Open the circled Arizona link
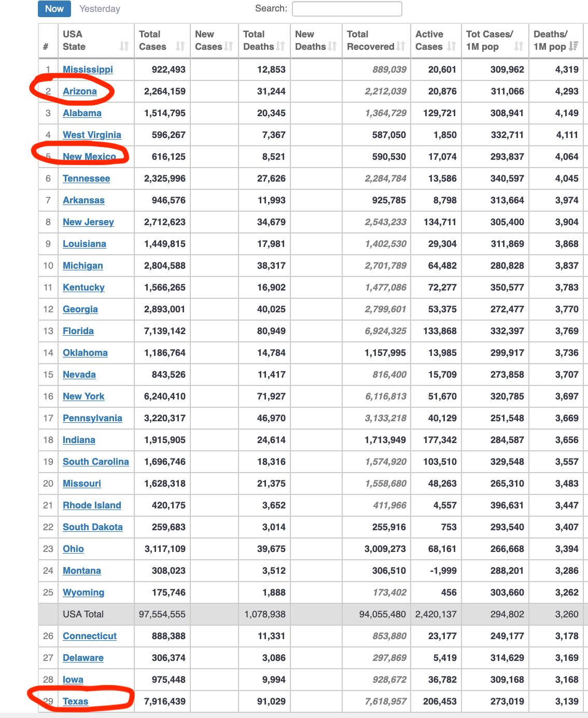 80,91
